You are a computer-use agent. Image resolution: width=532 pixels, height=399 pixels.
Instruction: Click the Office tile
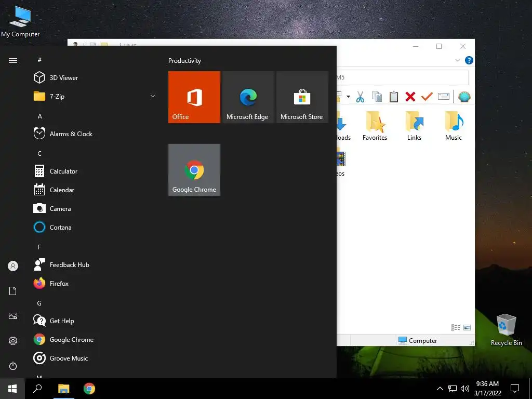point(194,97)
